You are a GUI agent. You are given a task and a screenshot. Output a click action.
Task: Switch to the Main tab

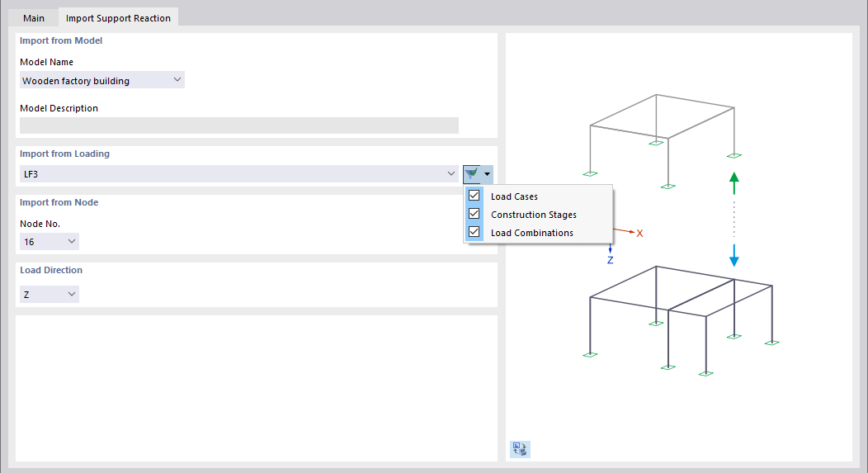pyautogui.click(x=33, y=17)
